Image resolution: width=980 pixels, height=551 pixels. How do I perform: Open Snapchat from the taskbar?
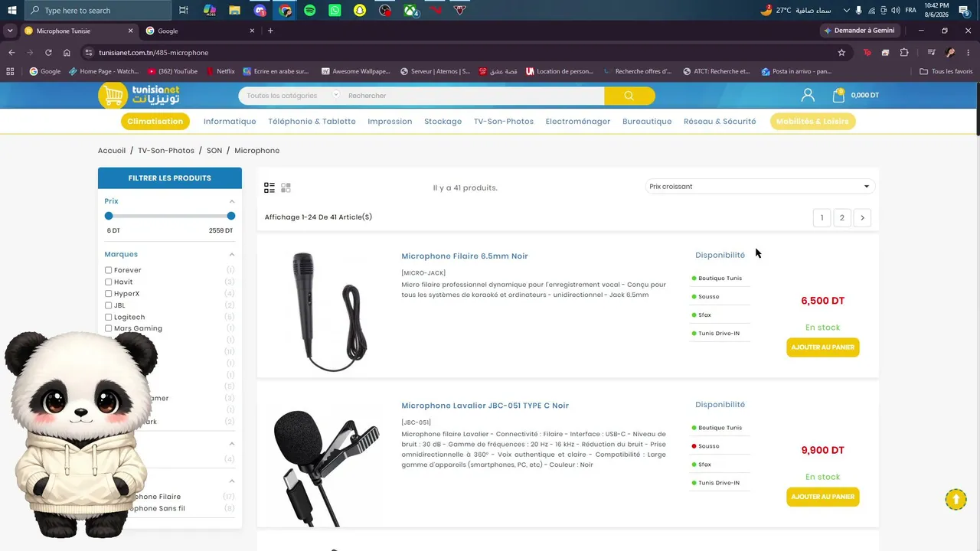(x=360, y=10)
